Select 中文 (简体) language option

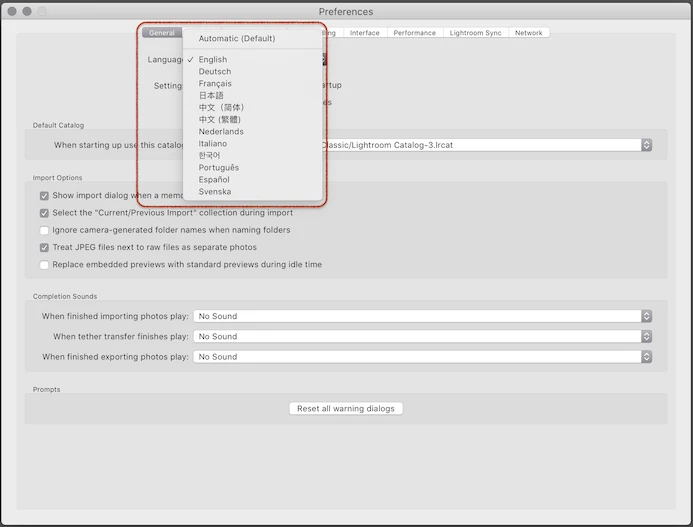[252, 107]
